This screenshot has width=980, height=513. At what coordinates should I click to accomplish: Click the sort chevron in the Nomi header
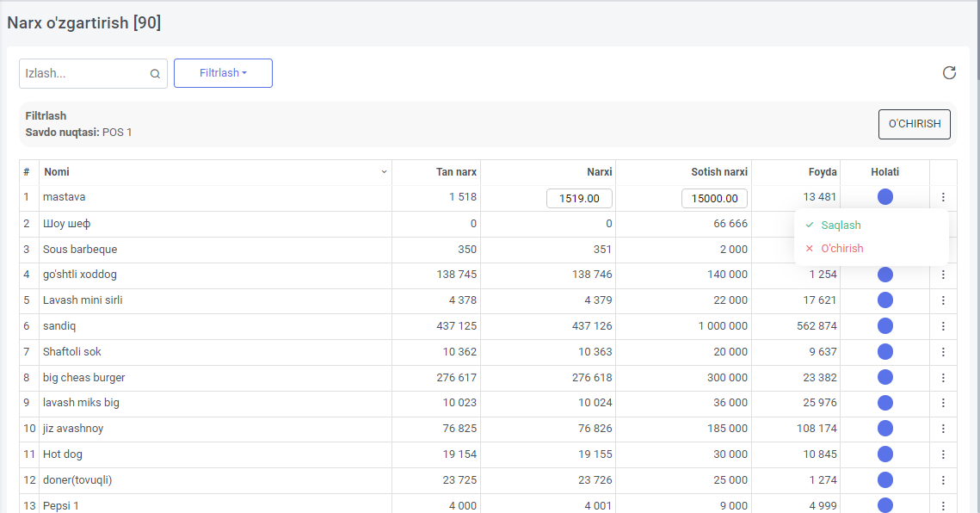pos(384,172)
